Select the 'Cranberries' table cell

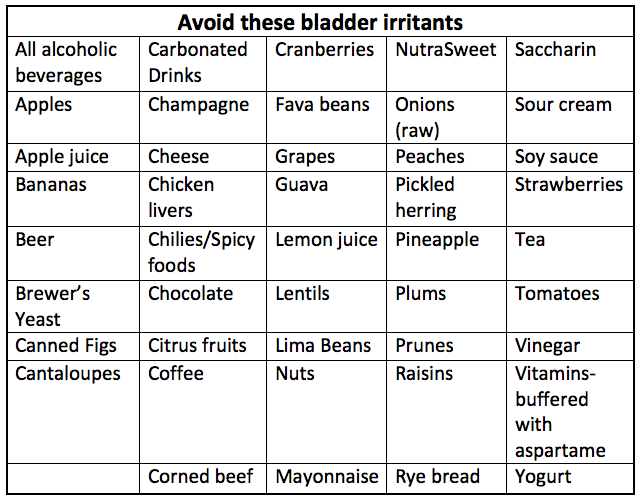[x=324, y=50]
